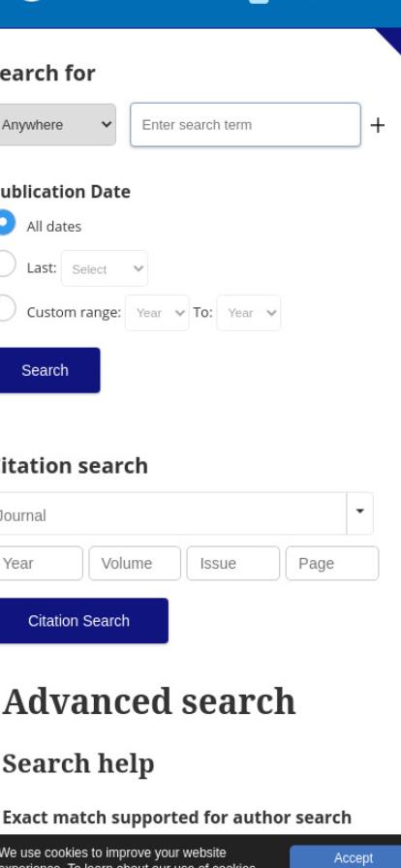401x868 pixels.
Task: Open the To Year dropdown
Action: 249,313
